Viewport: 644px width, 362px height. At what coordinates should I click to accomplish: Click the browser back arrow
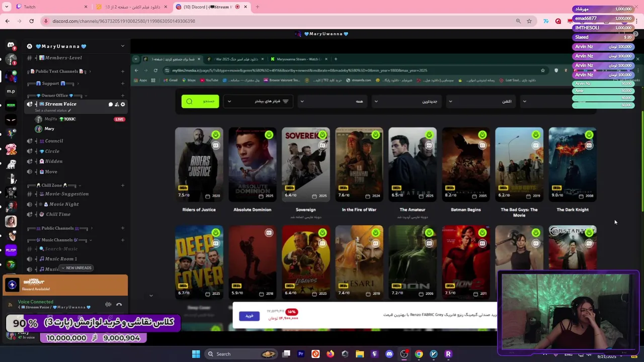click(7, 21)
